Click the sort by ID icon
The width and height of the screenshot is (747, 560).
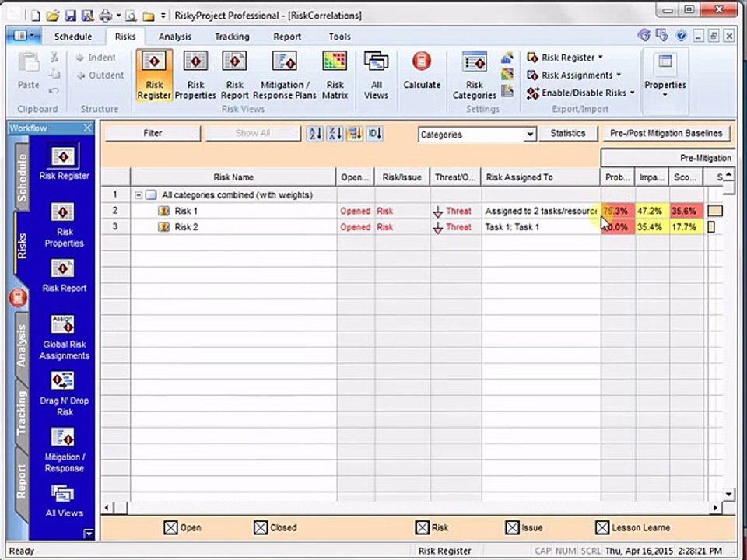coord(375,133)
